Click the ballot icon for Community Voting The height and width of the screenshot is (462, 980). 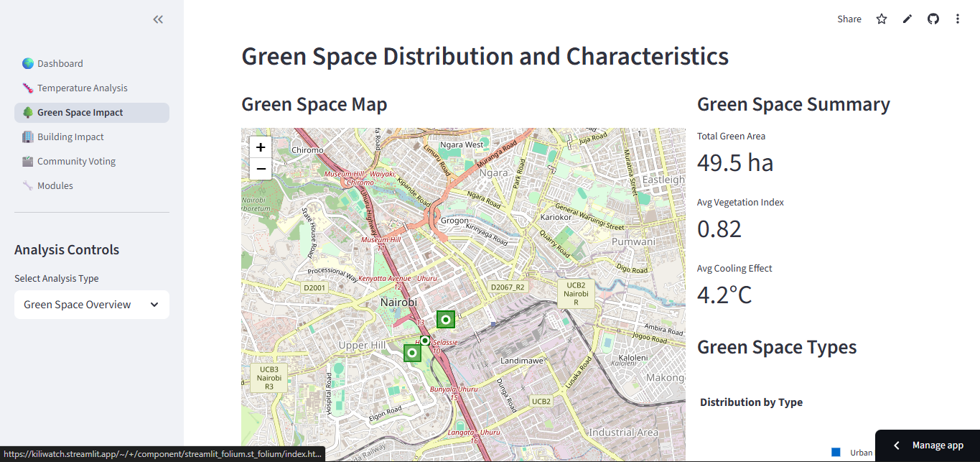[x=28, y=161]
